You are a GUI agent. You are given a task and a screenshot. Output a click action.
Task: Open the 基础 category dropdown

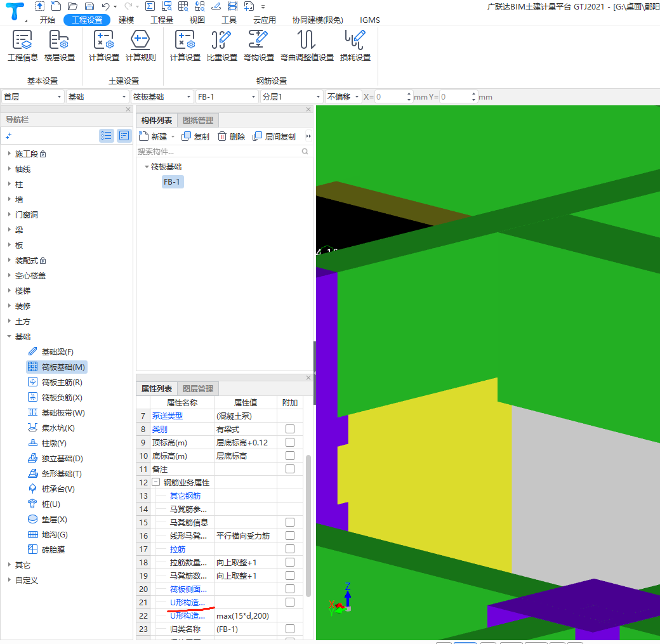click(x=98, y=97)
